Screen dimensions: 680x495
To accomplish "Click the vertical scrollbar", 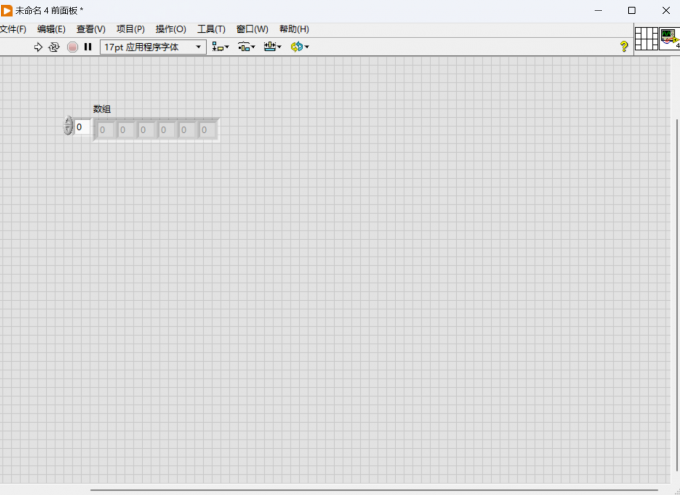I will (676, 295).
